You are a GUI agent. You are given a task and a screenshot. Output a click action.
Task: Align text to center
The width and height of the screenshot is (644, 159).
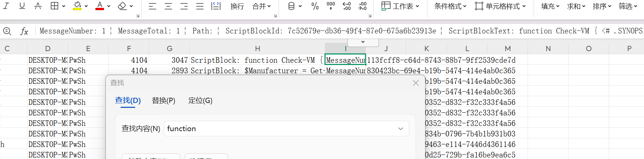[168, 6]
